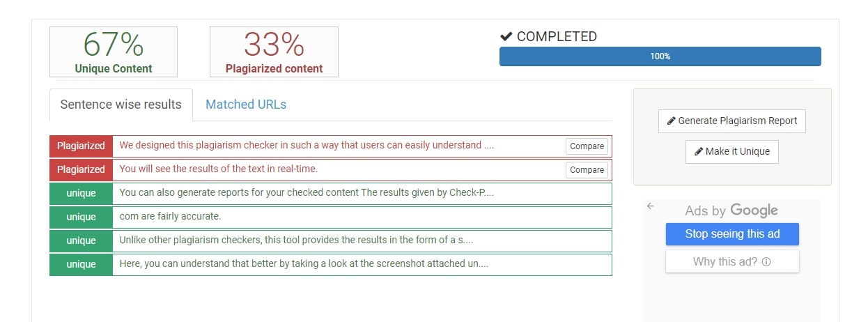Select the Sentence wise results tab
Screen dimensions: 868x322
(x=121, y=105)
